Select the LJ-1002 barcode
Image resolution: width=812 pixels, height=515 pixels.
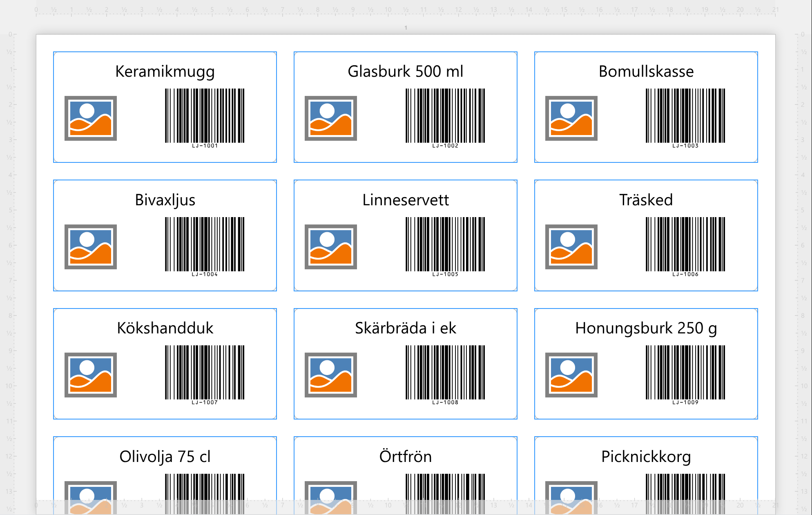click(x=445, y=118)
